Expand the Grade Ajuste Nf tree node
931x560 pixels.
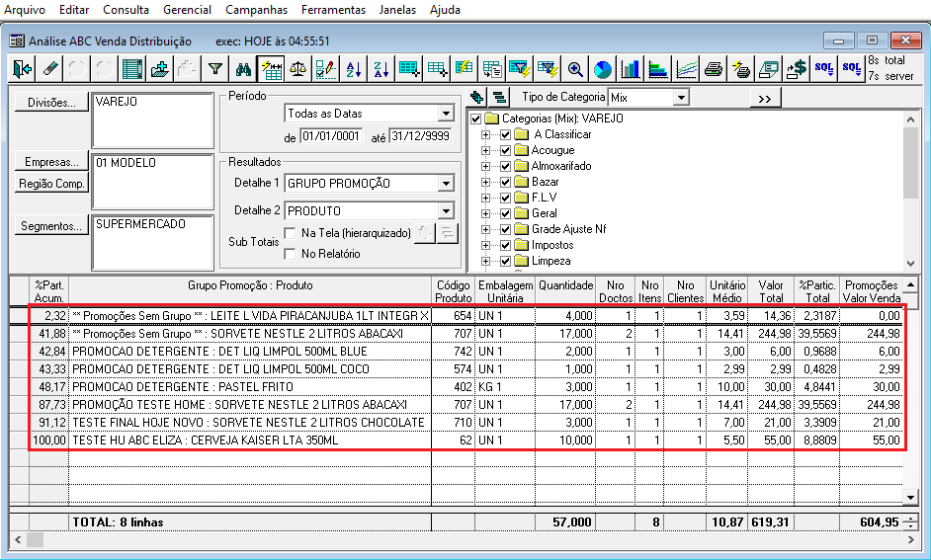point(485,229)
